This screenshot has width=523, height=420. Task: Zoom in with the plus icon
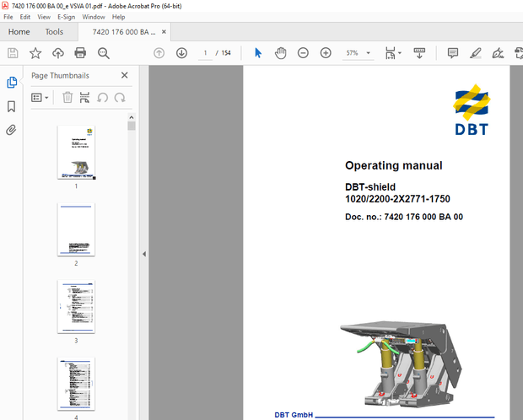pos(326,53)
